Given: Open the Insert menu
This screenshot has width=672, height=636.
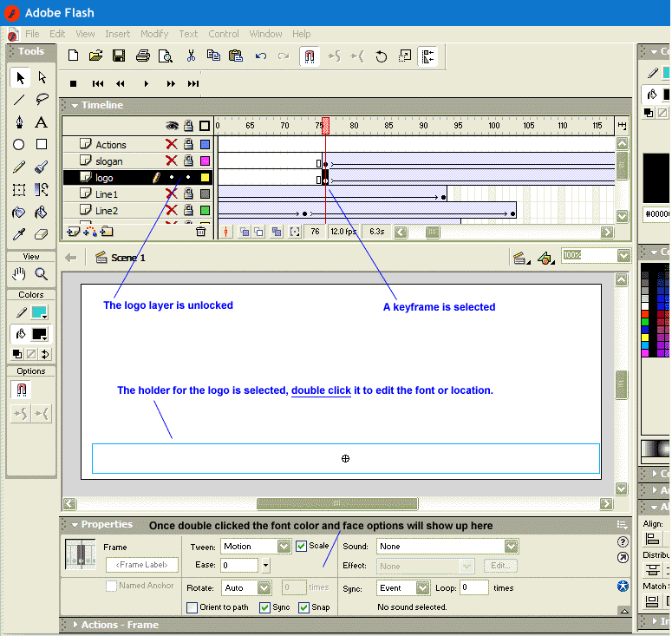Looking at the screenshot, I should coord(118,34).
